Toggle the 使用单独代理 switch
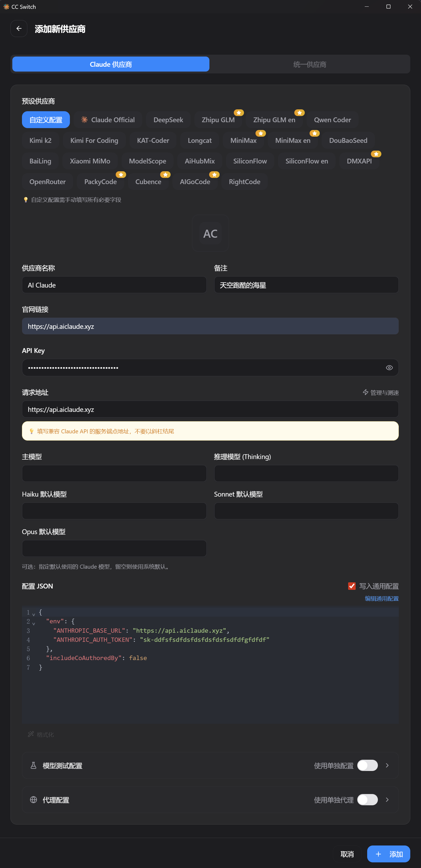This screenshot has width=421, height=868. click(367, 800)
